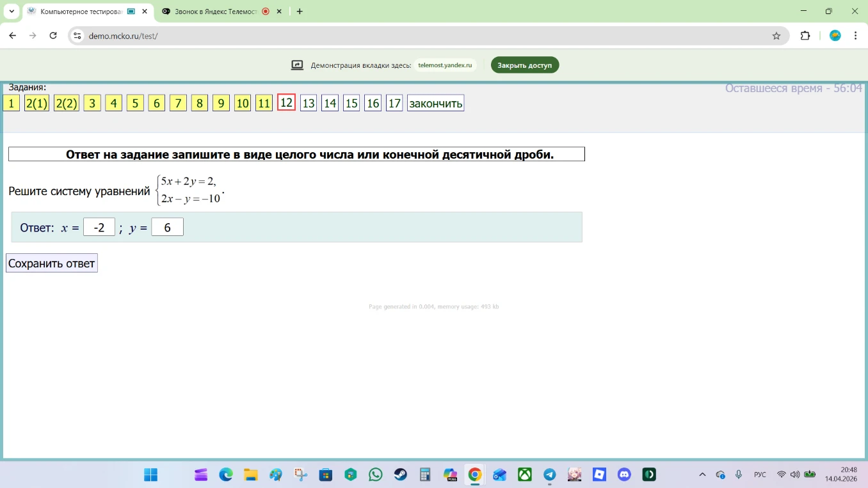Open the Chrome three-dots menu

(856, 36)
